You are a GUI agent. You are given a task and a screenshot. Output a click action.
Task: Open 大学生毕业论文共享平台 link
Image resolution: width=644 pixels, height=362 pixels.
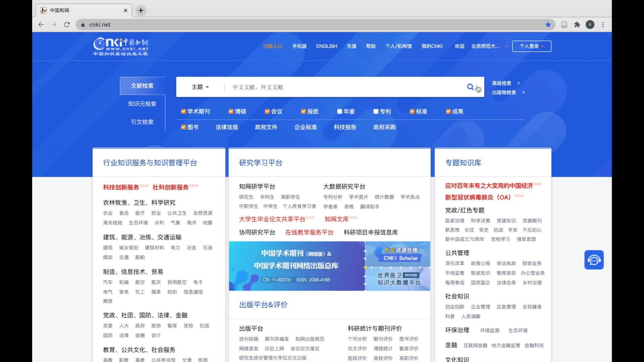coord(272,219)
